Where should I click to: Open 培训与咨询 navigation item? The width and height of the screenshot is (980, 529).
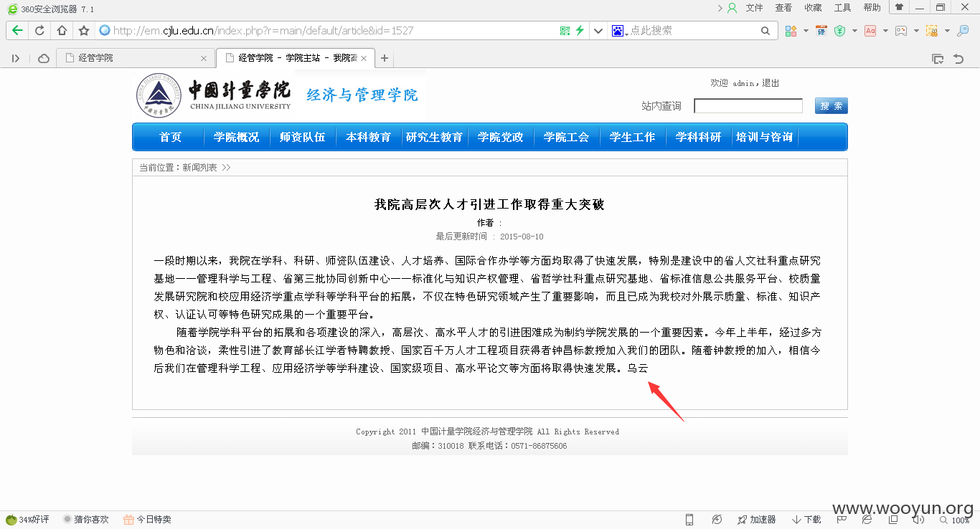pos(765,137)
